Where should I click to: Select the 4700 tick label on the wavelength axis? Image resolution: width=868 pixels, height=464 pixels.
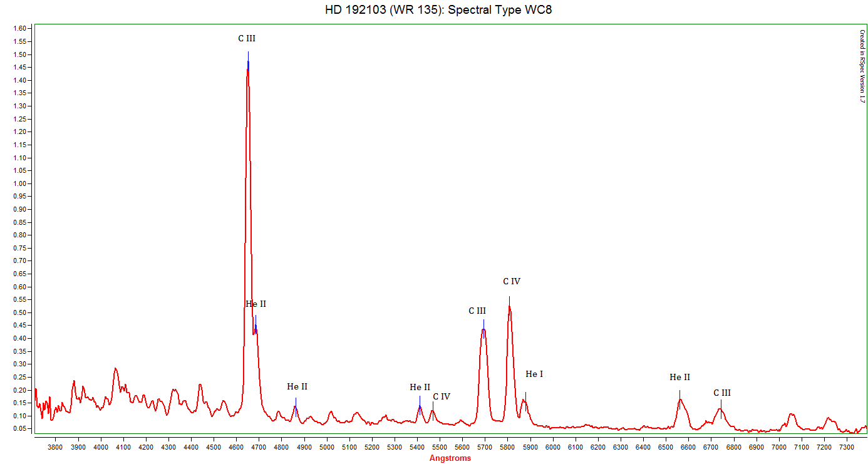click(259, 447)
